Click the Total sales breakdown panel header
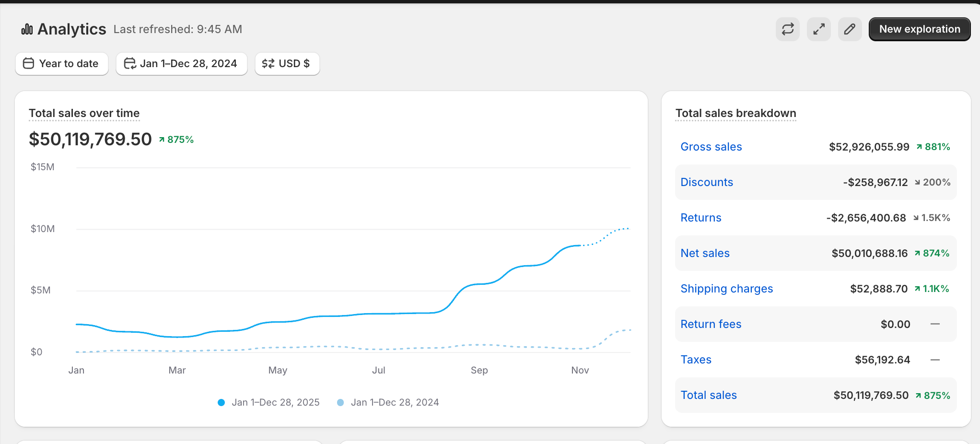This screenshot has width=980, height=444. click(x=735, y=113)
